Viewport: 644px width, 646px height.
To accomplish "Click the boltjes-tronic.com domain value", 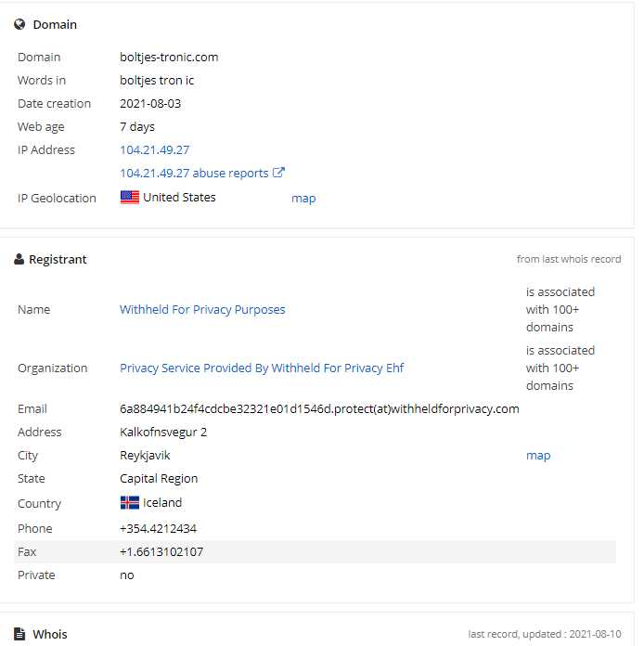I will 169,58.
